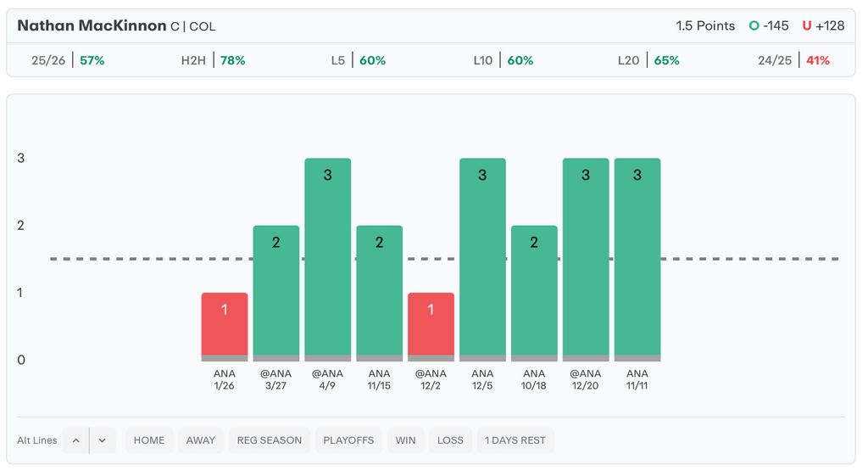Filter by WIN games
Viewport: 868px width, 476px height.
[406, 440]
